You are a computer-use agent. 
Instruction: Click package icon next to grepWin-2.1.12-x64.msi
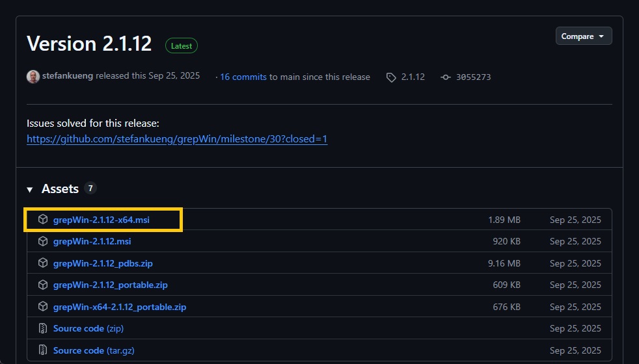tap(43, 220)
